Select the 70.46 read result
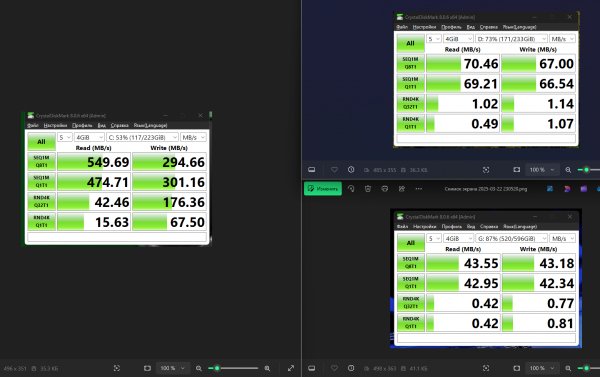600x377 pixels. [463, 64]
